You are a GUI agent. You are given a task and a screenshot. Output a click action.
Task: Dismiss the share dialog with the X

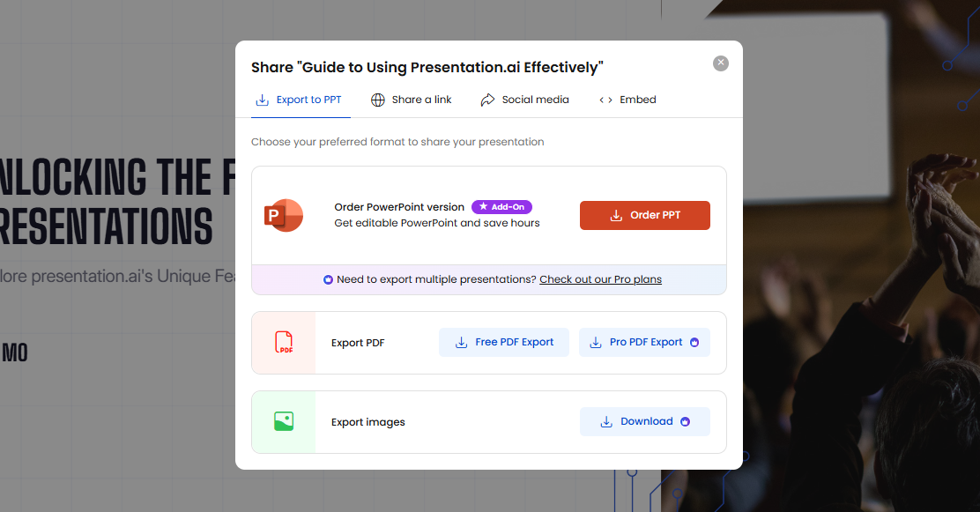[721, 63]
